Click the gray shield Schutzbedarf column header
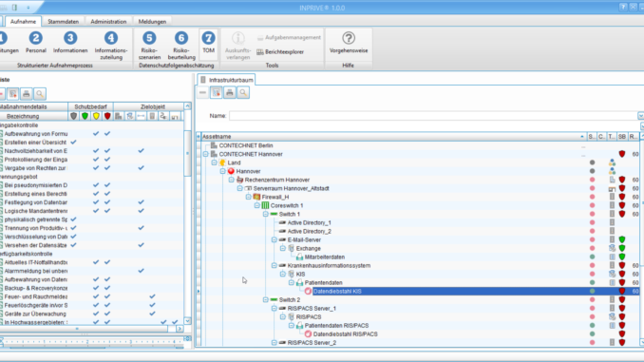The height and width of the screenshot is (362, 644). [73, 116]
